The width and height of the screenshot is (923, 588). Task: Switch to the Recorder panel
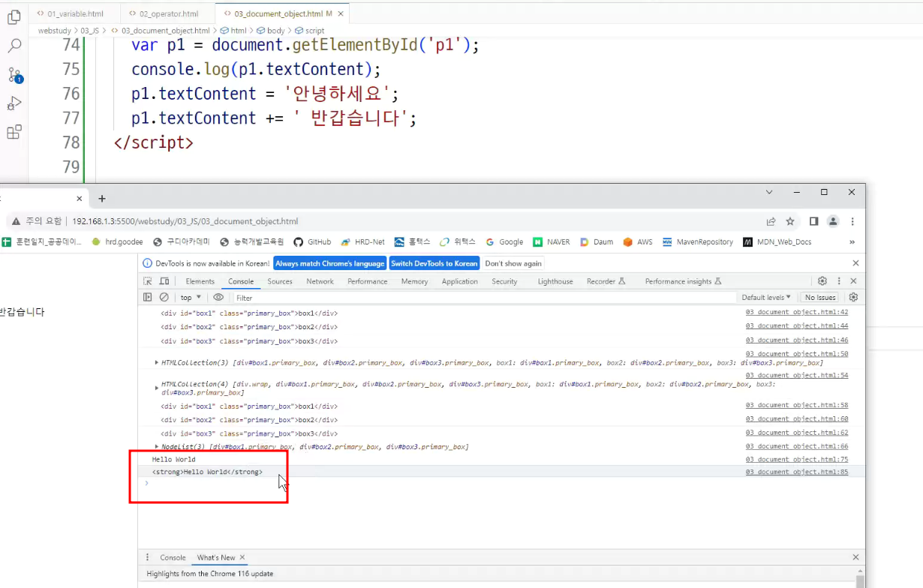click(x=606, y=281)
